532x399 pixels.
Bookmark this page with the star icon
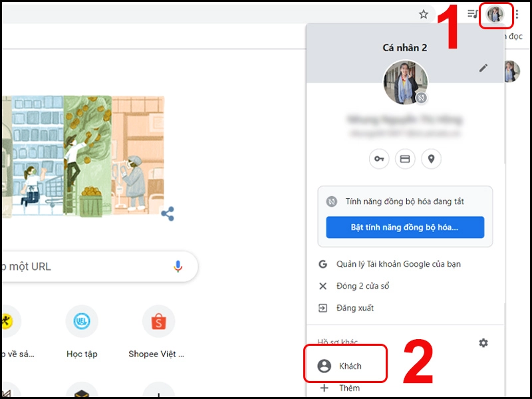pyautogui.click(x=423, y=14)
